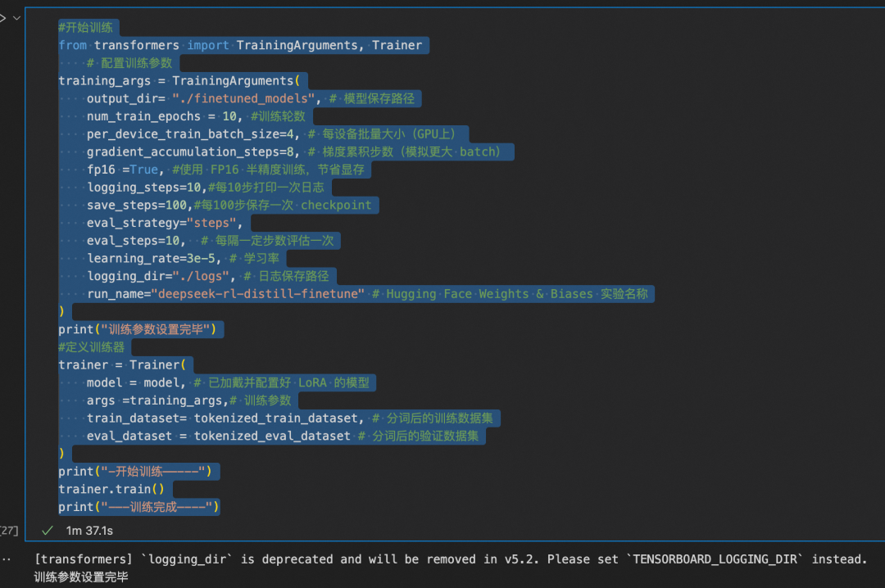This screenshot has width=885, height=588.
Task: Click the 训练参数设置完毕 output line
Action: pyautogui.click(x=81, y=577)
